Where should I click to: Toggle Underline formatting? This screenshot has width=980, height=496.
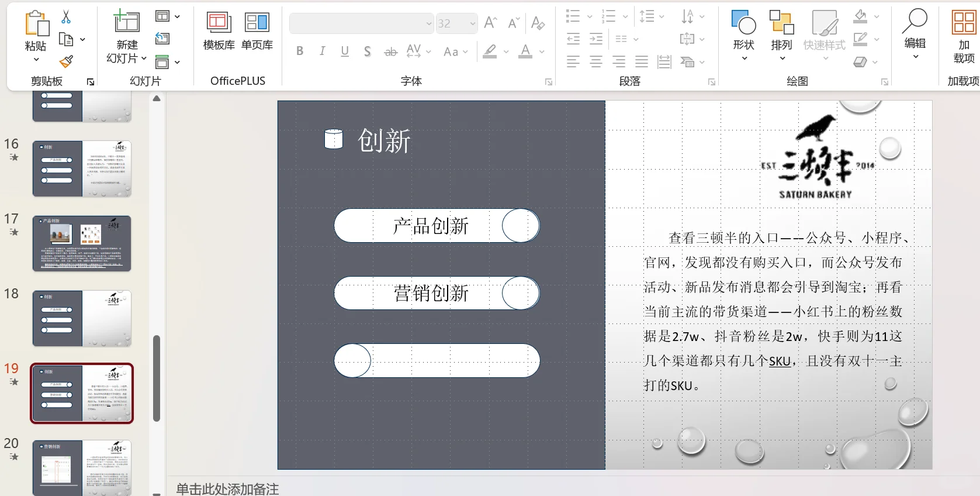pos(345,51)
